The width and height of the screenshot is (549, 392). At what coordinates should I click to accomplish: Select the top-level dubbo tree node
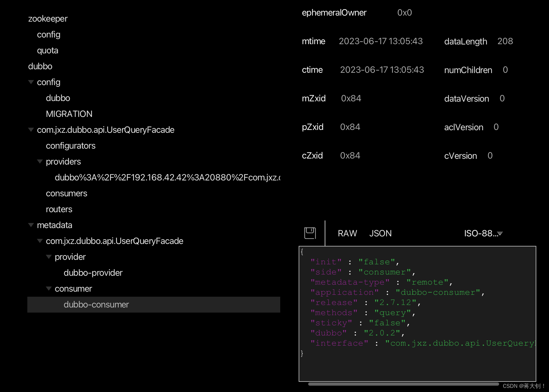coord(40,66)
